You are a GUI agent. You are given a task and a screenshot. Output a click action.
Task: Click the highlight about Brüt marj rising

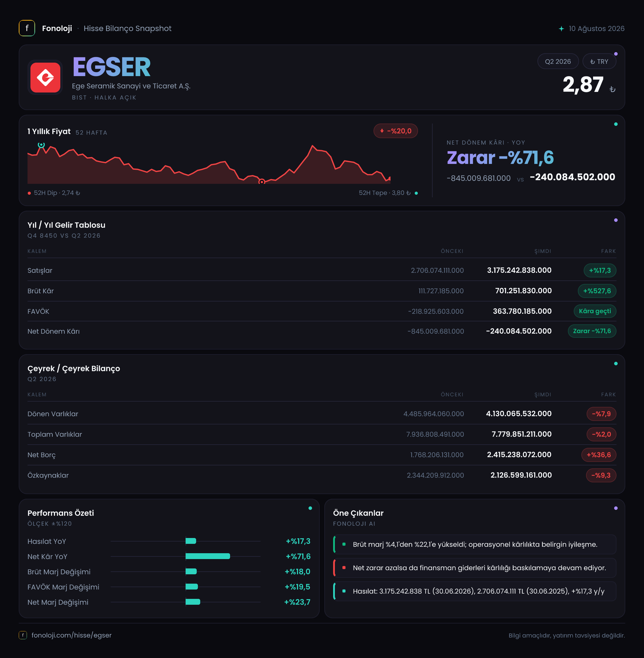click(475, 544)
